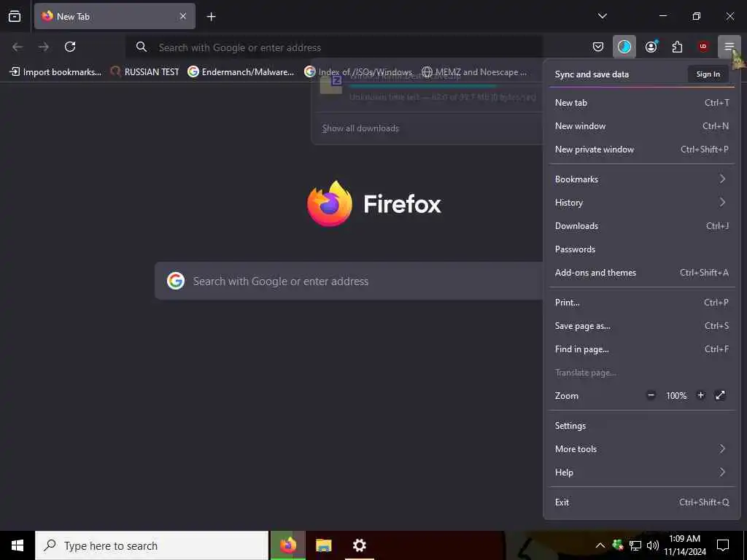Click the green tray icon
747x560 pixels.
coord(617,545)
